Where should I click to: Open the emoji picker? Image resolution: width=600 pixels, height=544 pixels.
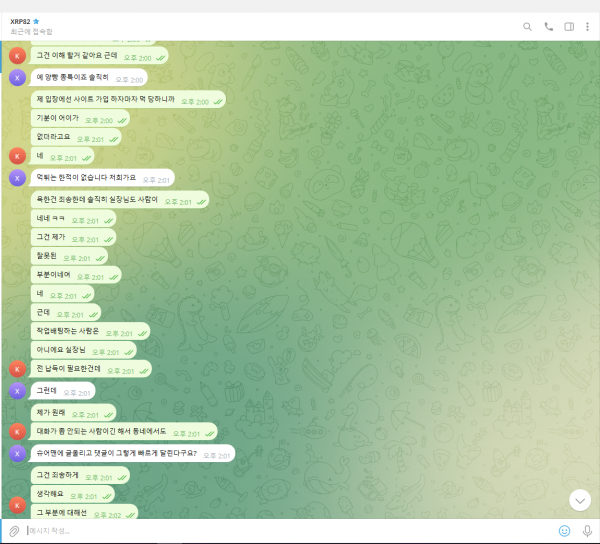(564, 530)
